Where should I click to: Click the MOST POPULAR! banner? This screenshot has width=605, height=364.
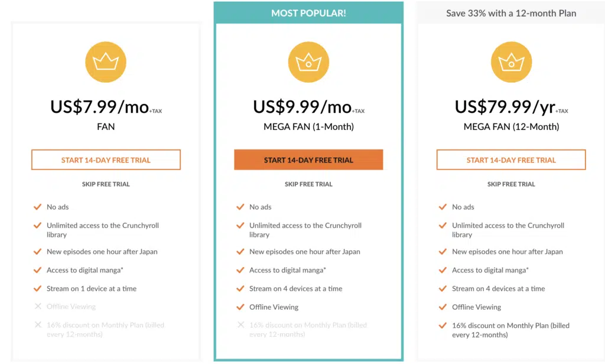click(308, 13)
